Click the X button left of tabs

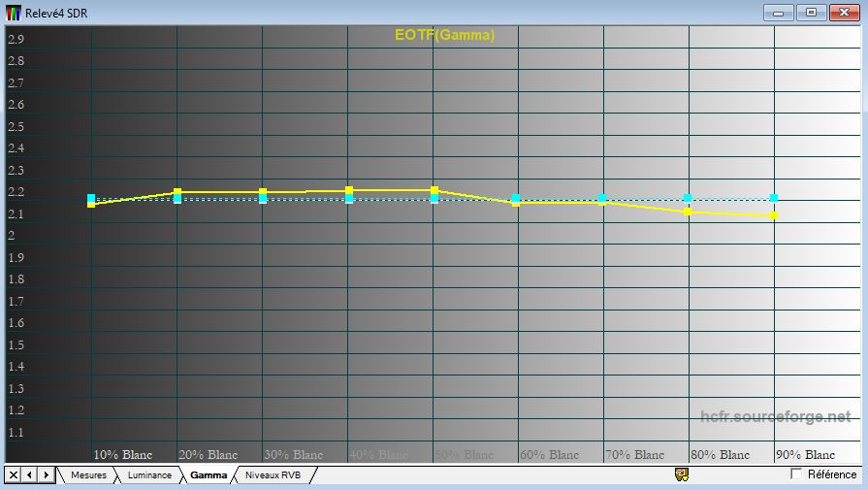tap(14, 474)
